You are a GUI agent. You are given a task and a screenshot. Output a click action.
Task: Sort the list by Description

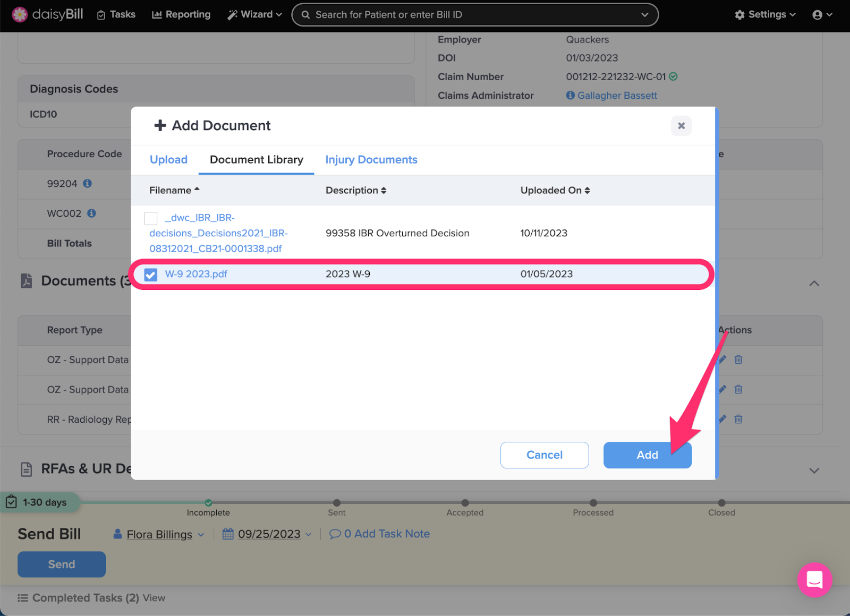point(356,190)
